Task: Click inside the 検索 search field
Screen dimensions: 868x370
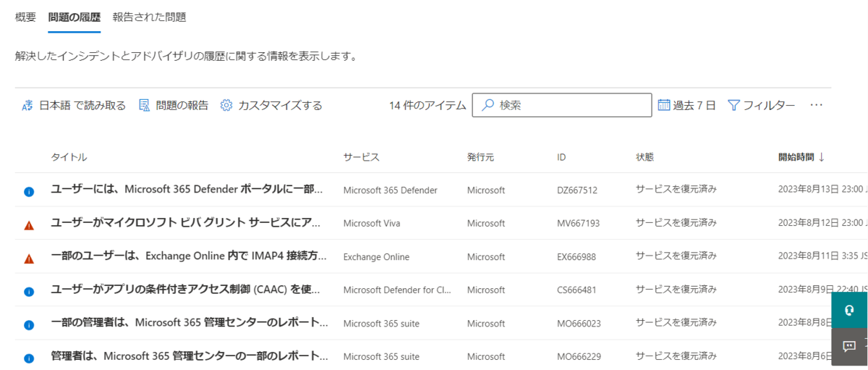Action: [x=562, y=105]
